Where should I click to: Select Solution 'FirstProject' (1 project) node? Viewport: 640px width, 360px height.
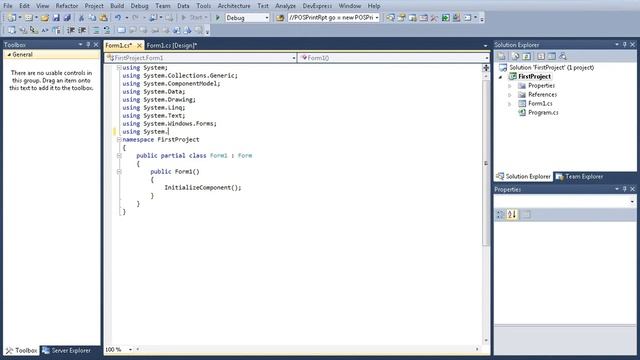(x=551, y=68)
